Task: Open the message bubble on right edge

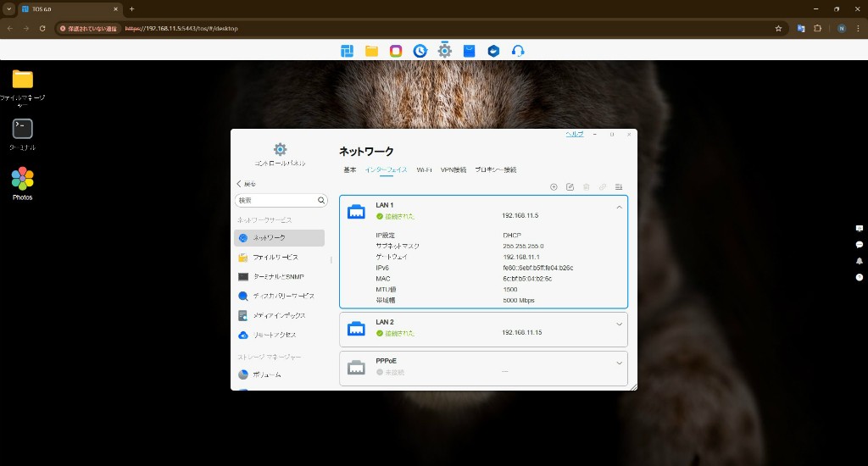Action: (x=860, y=244)
